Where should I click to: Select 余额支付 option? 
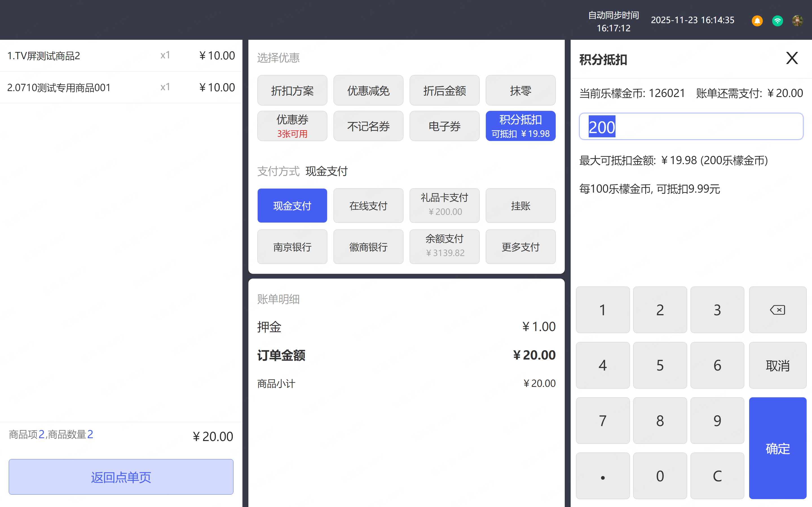click(x=444, y=247)
